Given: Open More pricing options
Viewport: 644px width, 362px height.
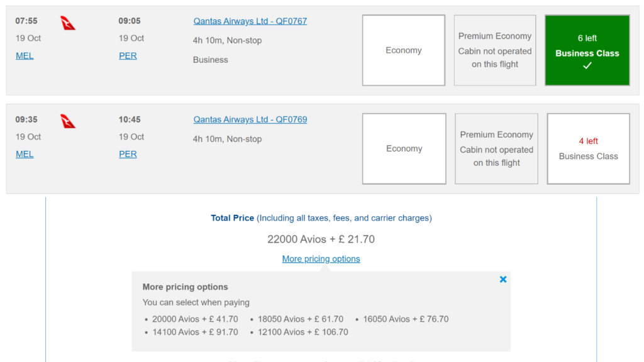Looking at the screenshot, I should point(321,258).
